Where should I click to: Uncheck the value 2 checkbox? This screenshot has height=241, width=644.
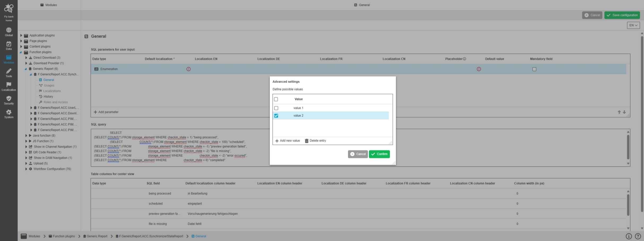tap(276, 116)
